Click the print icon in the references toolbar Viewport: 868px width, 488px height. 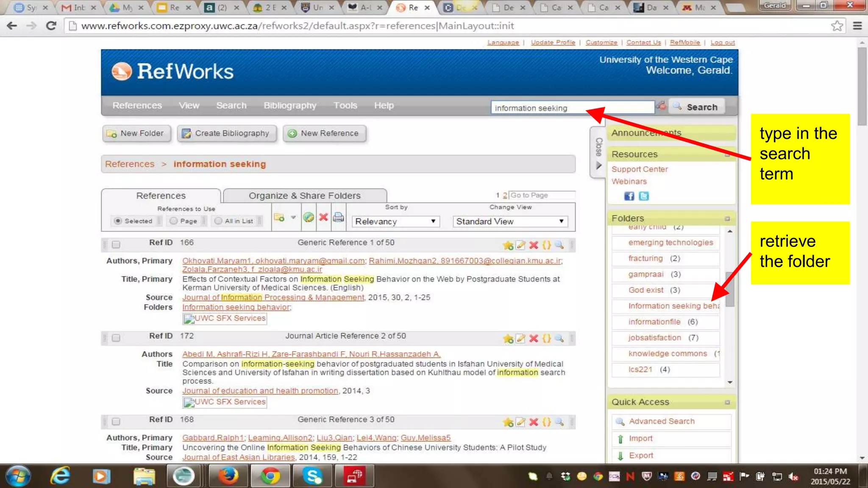(338, 217)
